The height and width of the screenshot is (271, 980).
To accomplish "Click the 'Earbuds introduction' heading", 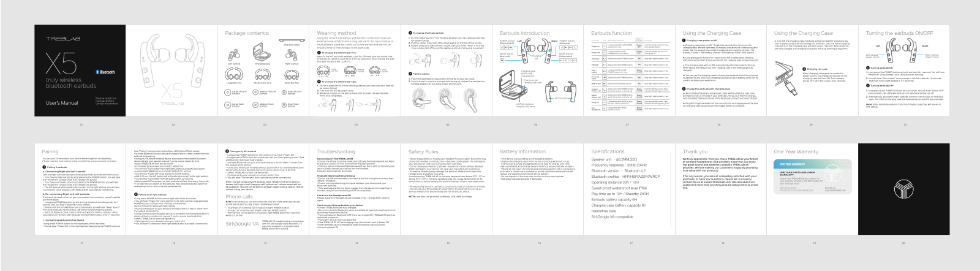I will click(x=524, y=33).
